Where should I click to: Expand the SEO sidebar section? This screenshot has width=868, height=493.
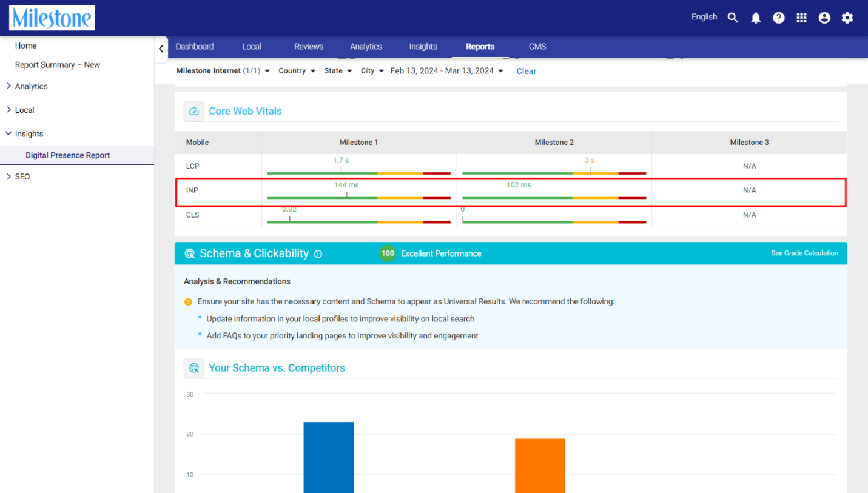(x=22, y=176)
